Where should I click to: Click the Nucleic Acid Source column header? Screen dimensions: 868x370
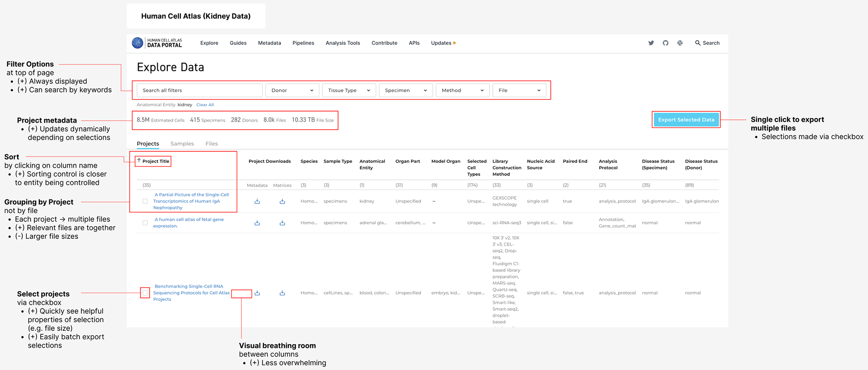click(541, 164)
